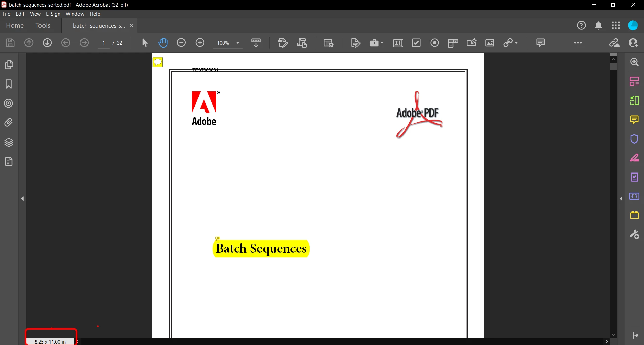Image resolution: width=644 pixels, height=345 pixels.
Task: Expand the link tool dropdown arrow
Action: 516,43
